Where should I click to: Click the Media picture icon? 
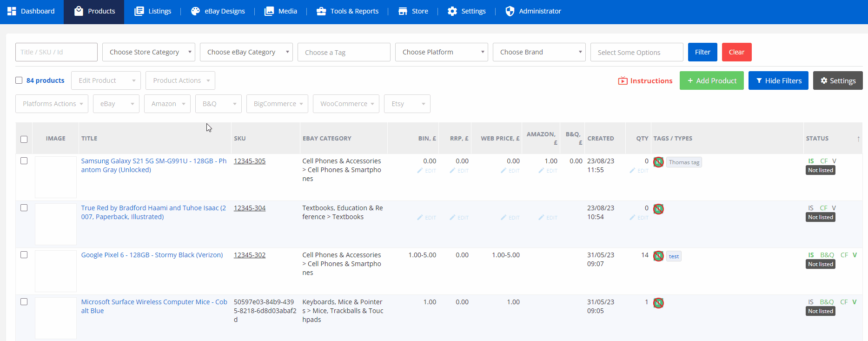point(269,11)
